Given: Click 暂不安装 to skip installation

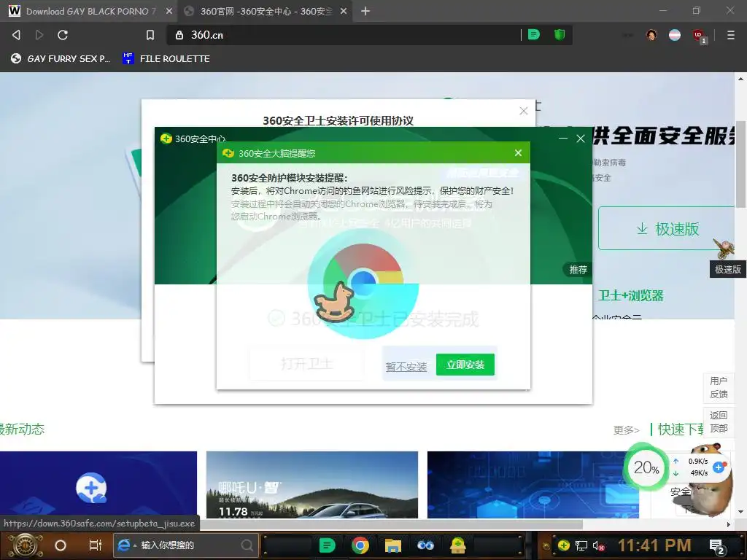Looking at the screenshot, I should [406, 367].
